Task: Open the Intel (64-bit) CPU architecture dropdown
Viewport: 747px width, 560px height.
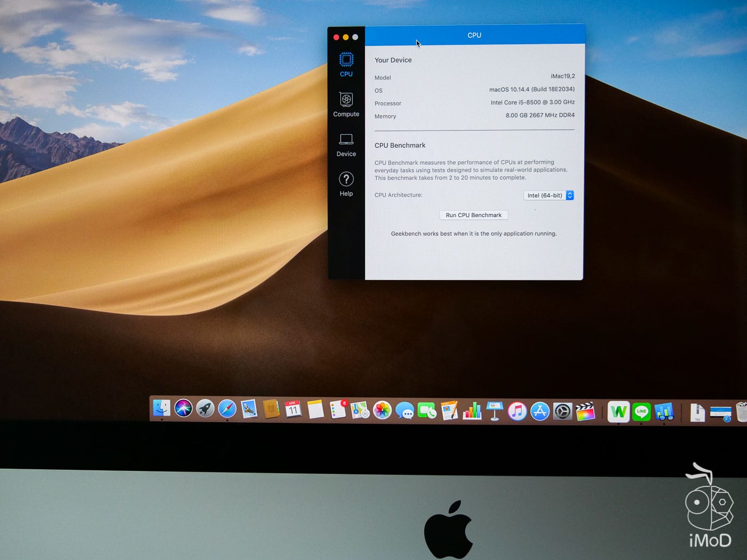Action: [x=549, y=195]
